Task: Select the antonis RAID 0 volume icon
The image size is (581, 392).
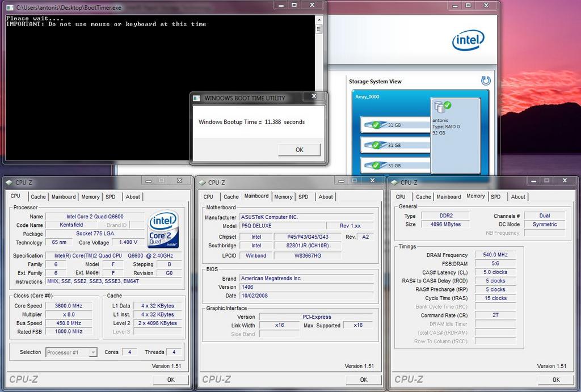Action: click(442, 106)
